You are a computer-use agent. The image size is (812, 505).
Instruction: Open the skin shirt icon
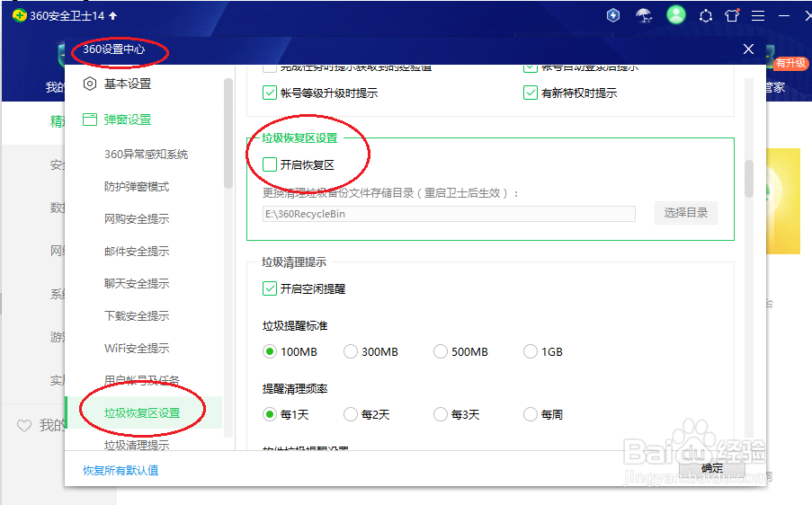coord(732,15)
